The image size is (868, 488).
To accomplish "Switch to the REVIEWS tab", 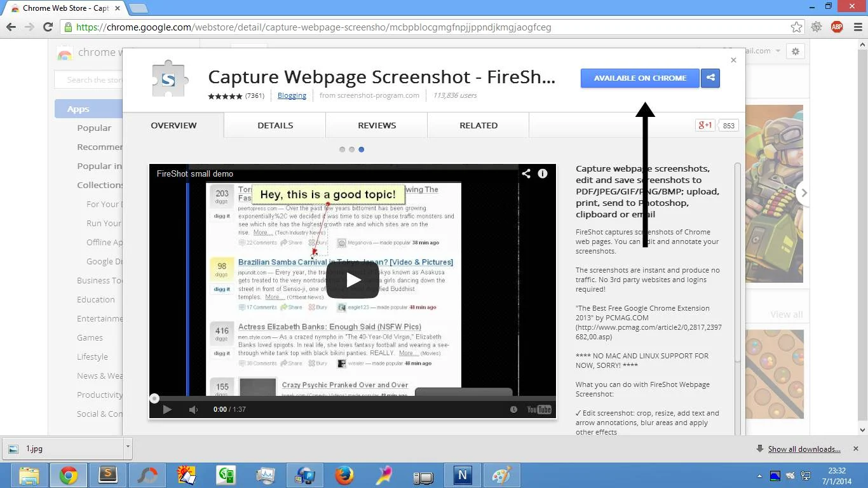I will coord(377,125).
